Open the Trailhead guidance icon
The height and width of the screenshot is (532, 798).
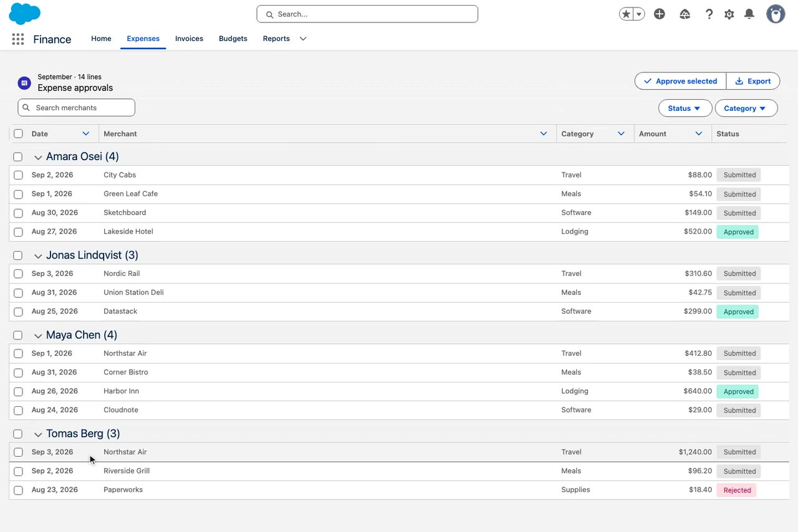point(685,14)
